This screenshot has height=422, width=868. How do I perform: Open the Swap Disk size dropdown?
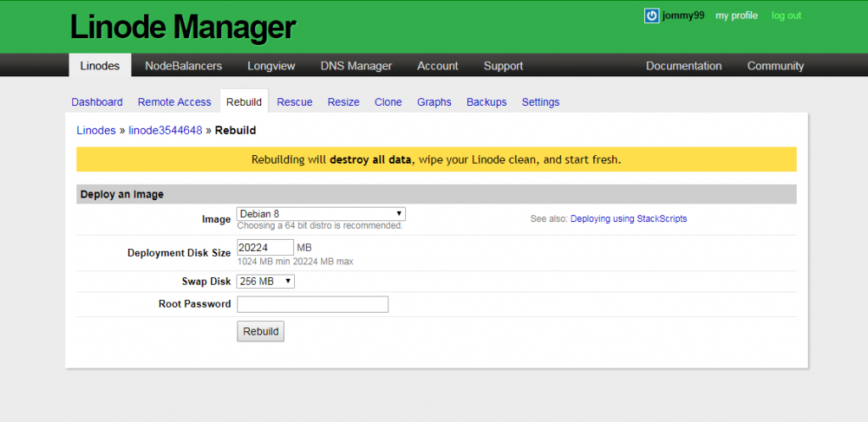(x=265, y=281)
